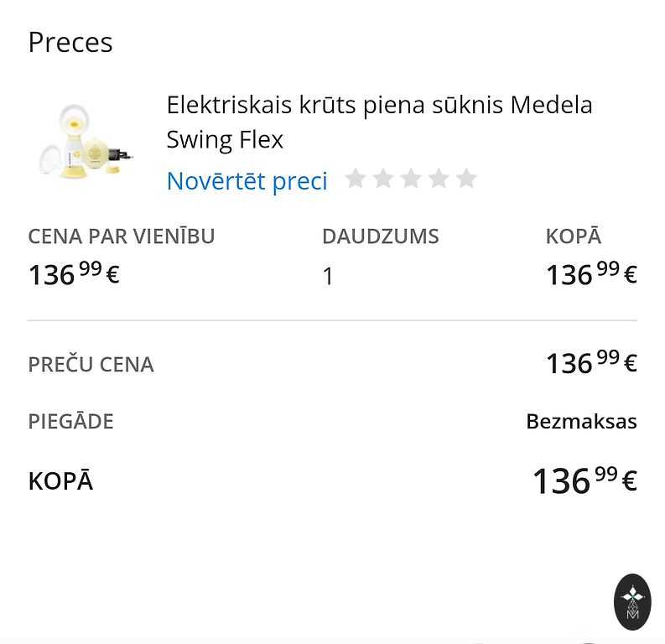Click the "Preces" section heading
The height and width of the screenshot is (644, 665).
click(x=70, y=42)
